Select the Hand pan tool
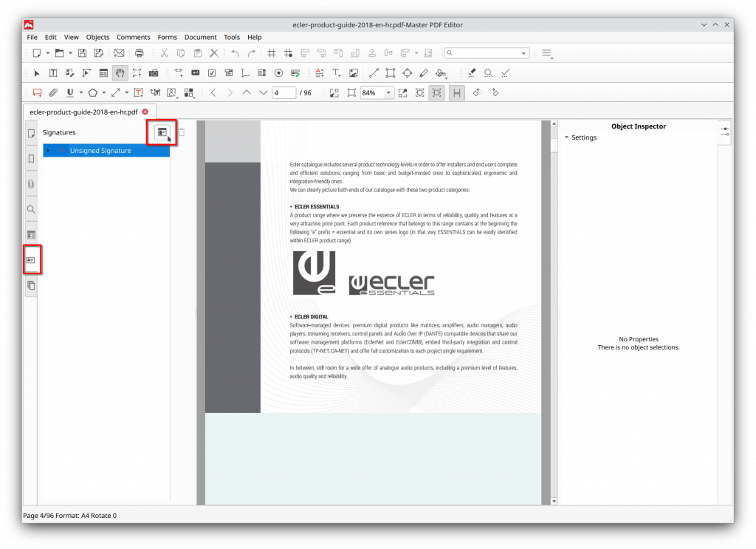Screen dimensions: 756x549 pyautogui.click(x=119, y=72)
